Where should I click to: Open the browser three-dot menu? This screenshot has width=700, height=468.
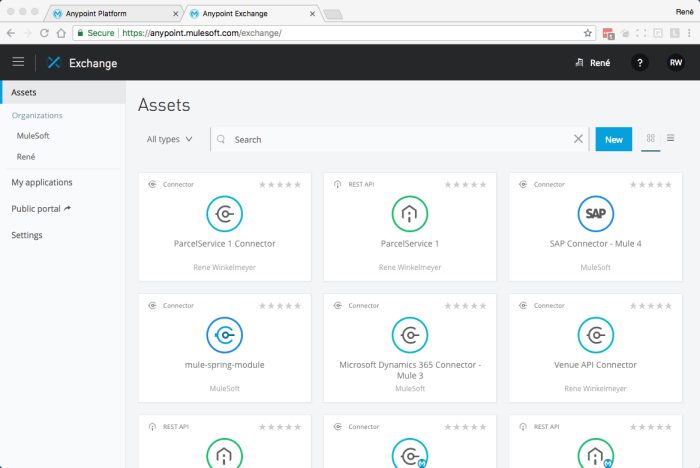(x=689, y=33)
